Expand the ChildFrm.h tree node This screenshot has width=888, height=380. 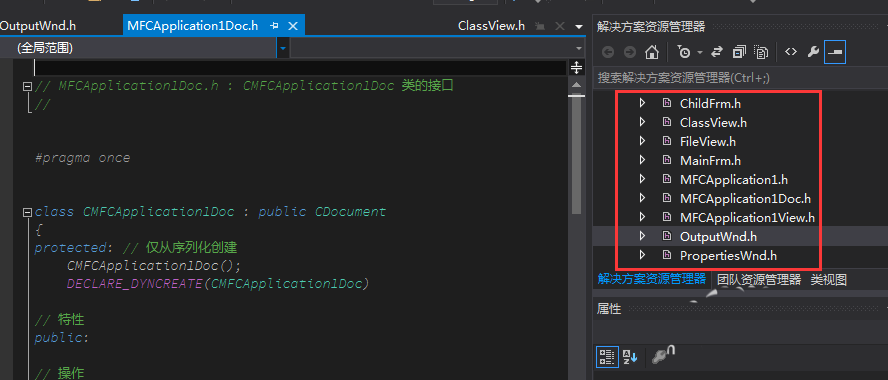642,103
